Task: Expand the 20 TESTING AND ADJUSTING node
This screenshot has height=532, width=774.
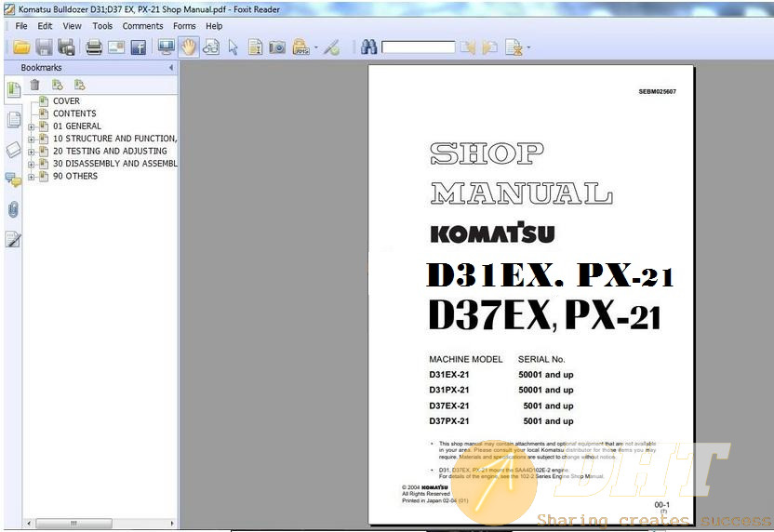Action: click(x=32, y=152)
